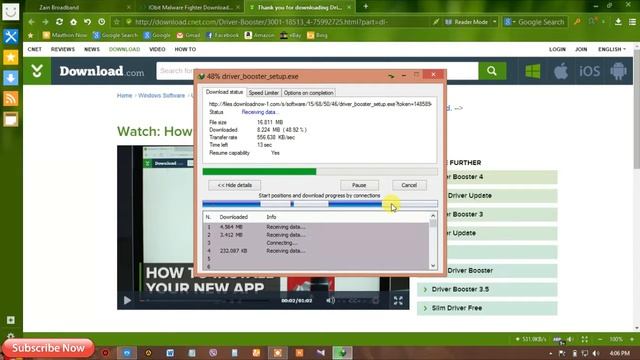Click the green Download.com arrow logo
This screenshot has width=640, height=360.
click(37, 71)
